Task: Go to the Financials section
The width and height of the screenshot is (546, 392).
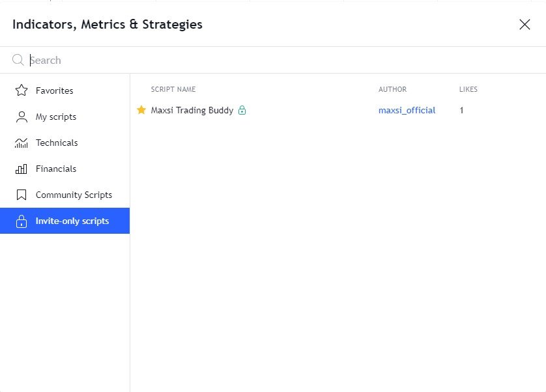Action: click(56, 169)
